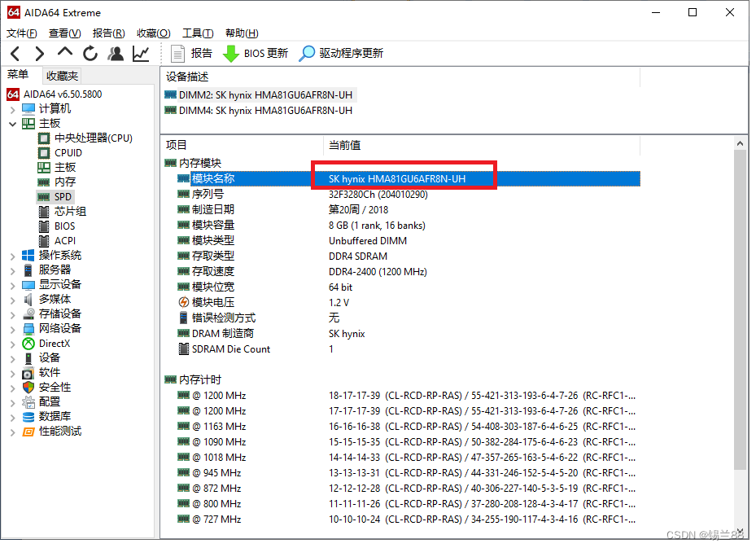Expand the 服务器 tree node
The image size is (756, 548).
[12, 270]
